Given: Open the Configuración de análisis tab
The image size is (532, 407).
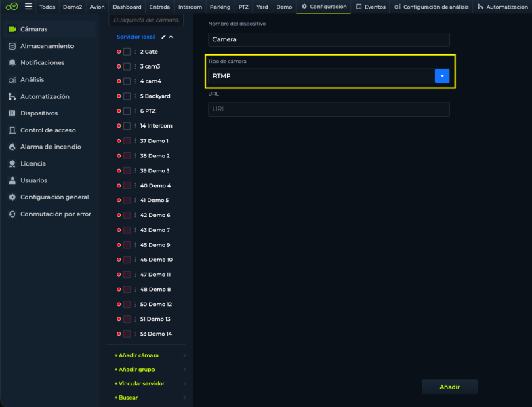Looking at the screenshot, I should coord(432,7).
